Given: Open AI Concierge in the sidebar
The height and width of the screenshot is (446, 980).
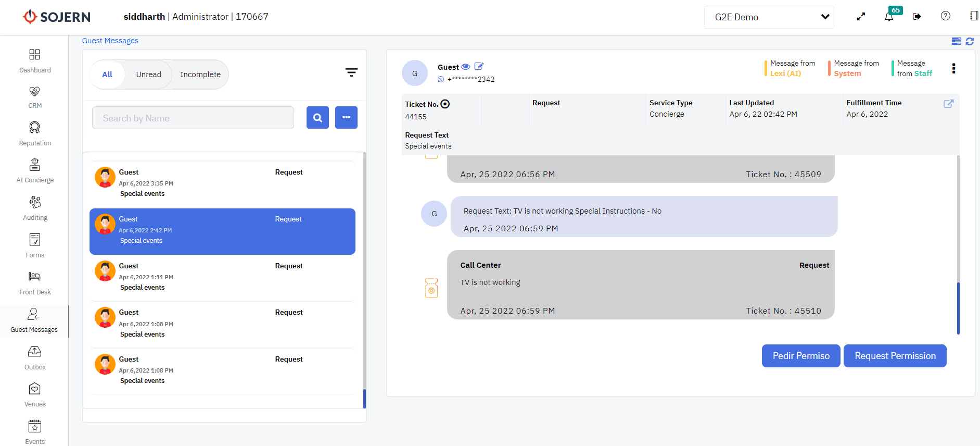Looking at the screenshot, I should tap(35, 171).
